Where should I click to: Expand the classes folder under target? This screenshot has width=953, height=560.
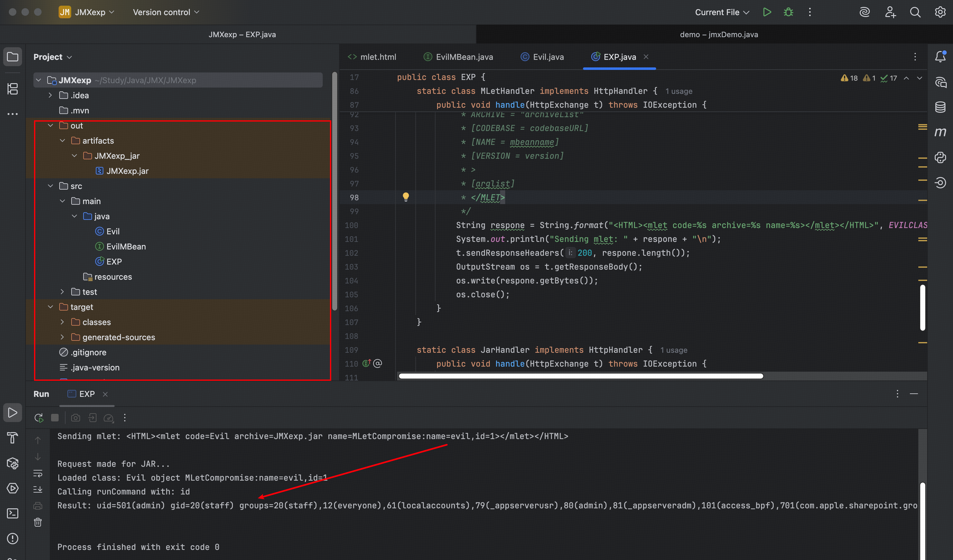click(x=62, y=322)
